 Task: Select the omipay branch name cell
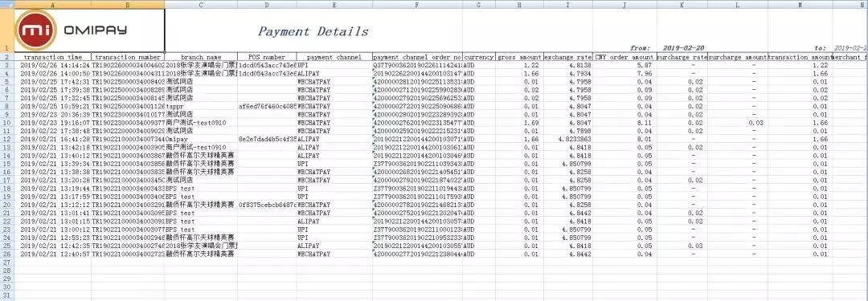pyautogui.click(x=201, y=140)
